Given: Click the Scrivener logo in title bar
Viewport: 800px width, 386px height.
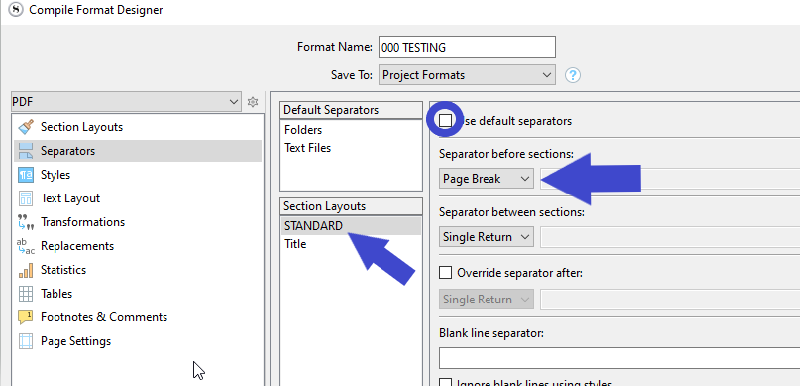Looking at the screenshot, I should point(16,10).
